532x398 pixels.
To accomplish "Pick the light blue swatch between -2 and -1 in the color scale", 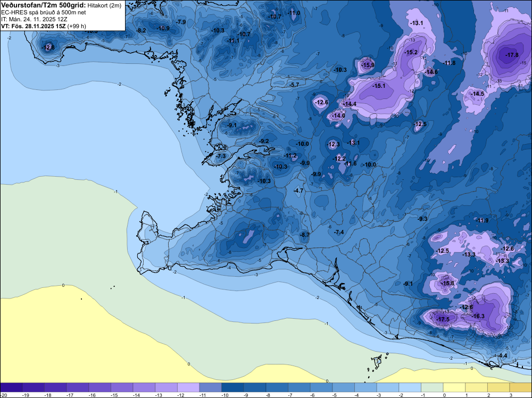I will (x=410, y=387).
